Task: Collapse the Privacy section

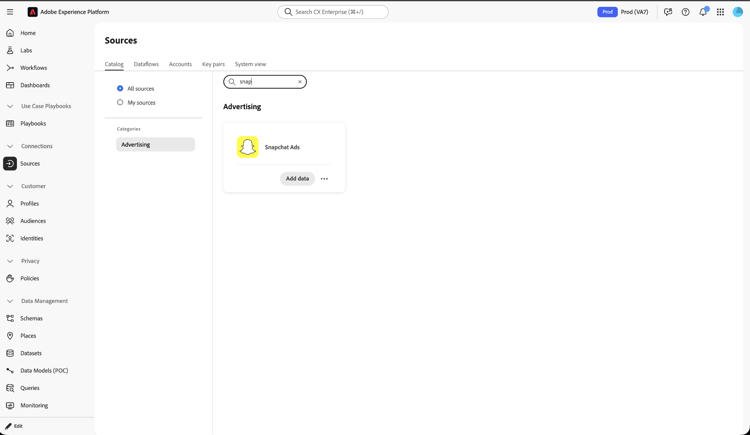Action: pos(10,261)
